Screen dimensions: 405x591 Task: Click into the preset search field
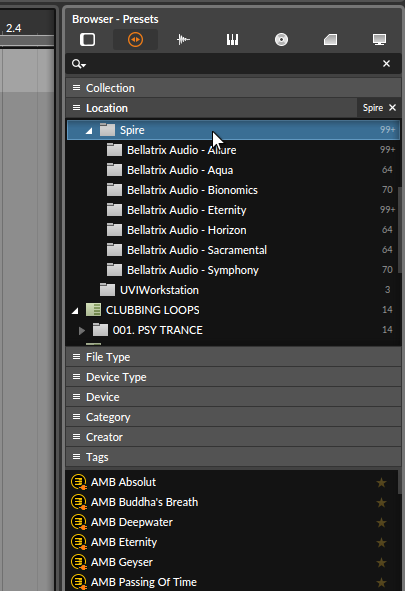[x=234, y=64]
